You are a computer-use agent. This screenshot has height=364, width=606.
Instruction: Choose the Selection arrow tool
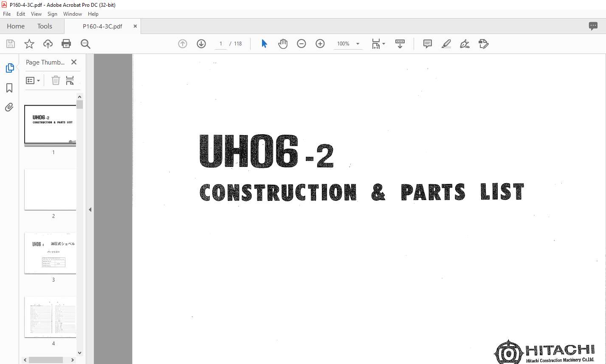pos(264,44)
